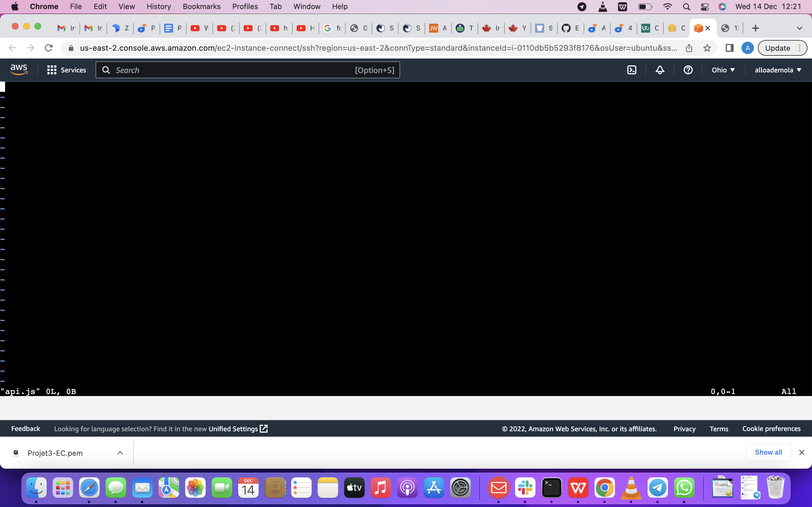The image size is (812, 507).
Task: Open the AWS CloudShell icon
Action: click(x=632, y=70)
